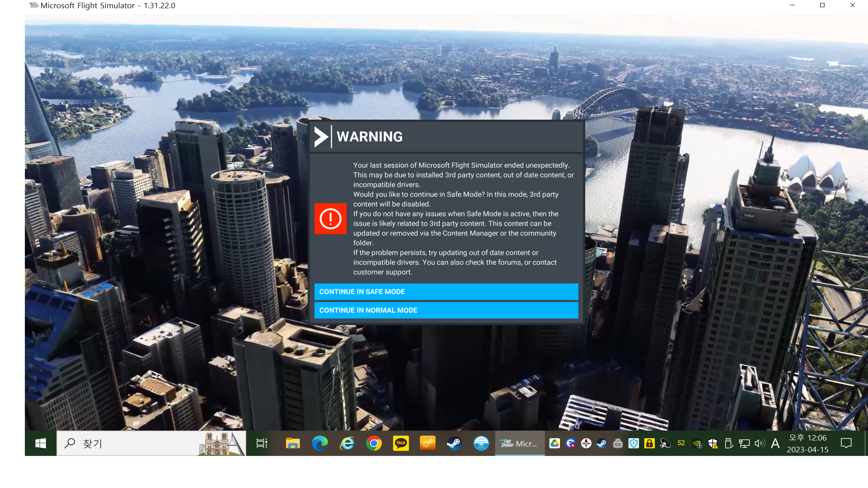This screenshot has width=868, height=488.
Task: Click the gray padlock tray icon
Action: [x=618, y=443]
